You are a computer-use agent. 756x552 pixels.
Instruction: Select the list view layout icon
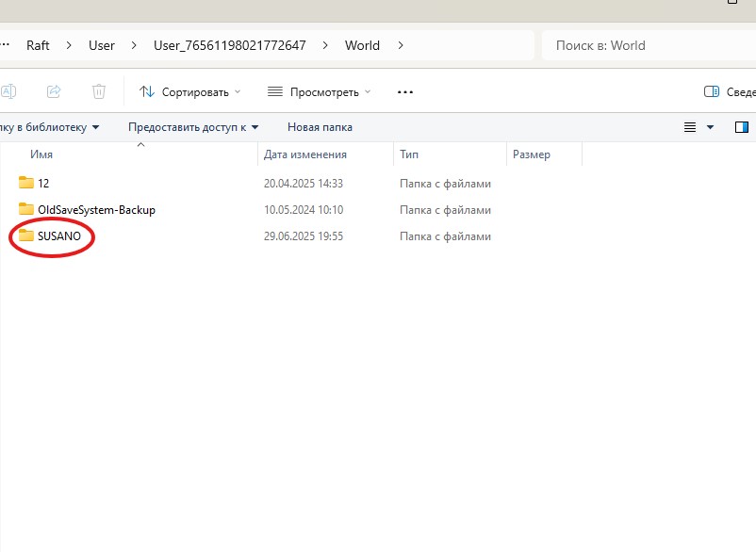pyautogui.click(x=690, y=127)
